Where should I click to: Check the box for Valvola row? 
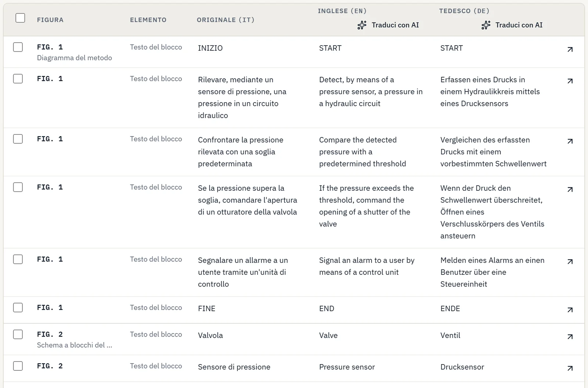(x=18, y=334)
